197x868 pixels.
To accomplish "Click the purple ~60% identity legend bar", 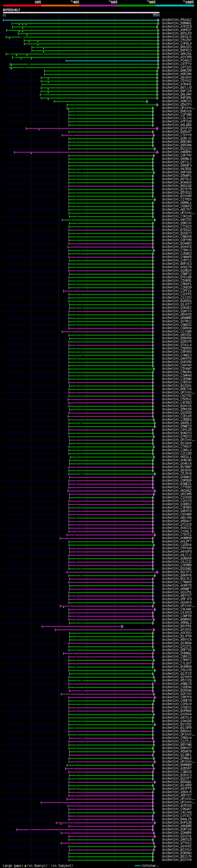I will [99, 6].
